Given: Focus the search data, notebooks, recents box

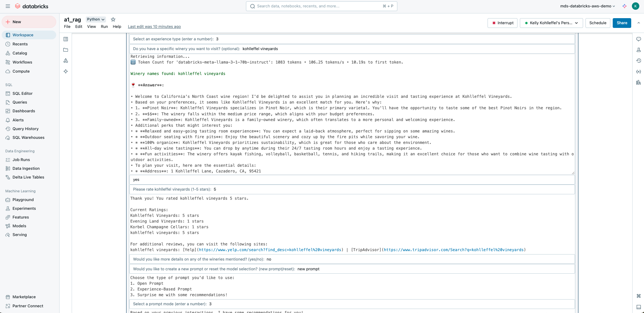Looking at the screenshot, I should (x=322, y=6).
